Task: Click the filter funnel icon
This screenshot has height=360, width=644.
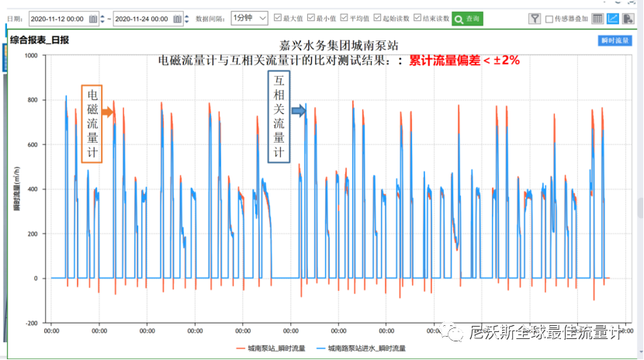Action: tap(535, 18)
